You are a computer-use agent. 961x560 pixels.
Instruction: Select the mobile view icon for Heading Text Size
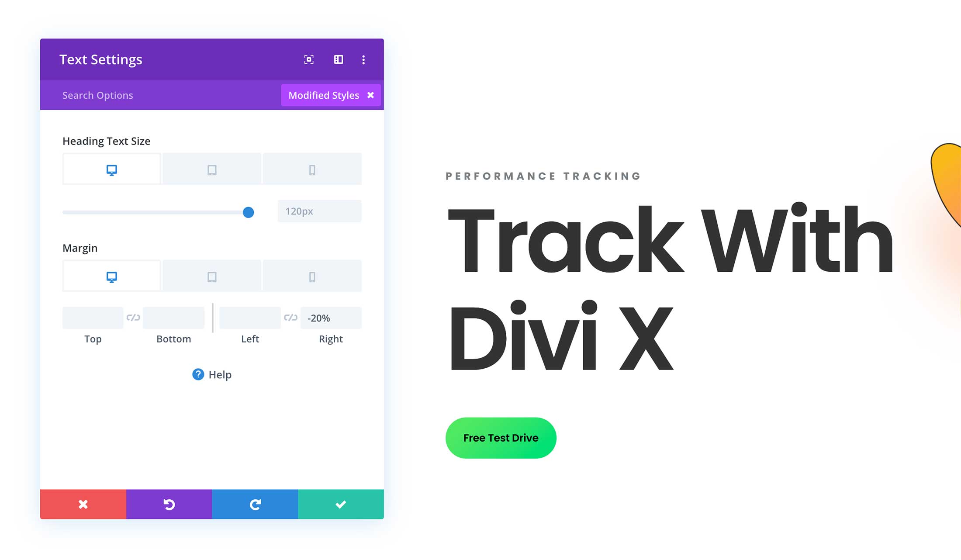[x=312, y=169]
